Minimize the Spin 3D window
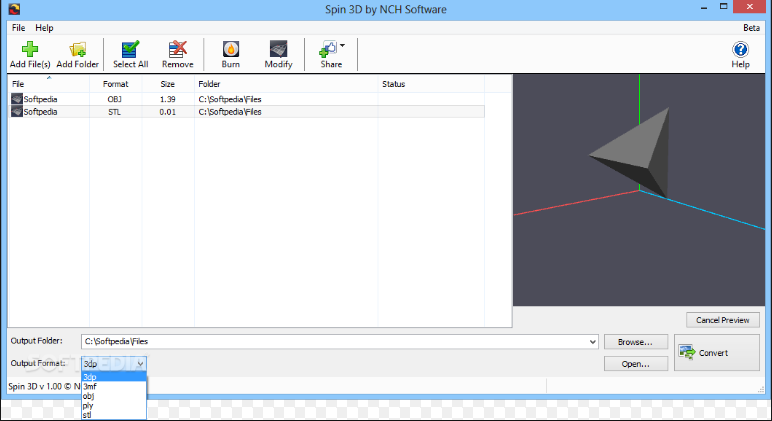 pos(704,8)
